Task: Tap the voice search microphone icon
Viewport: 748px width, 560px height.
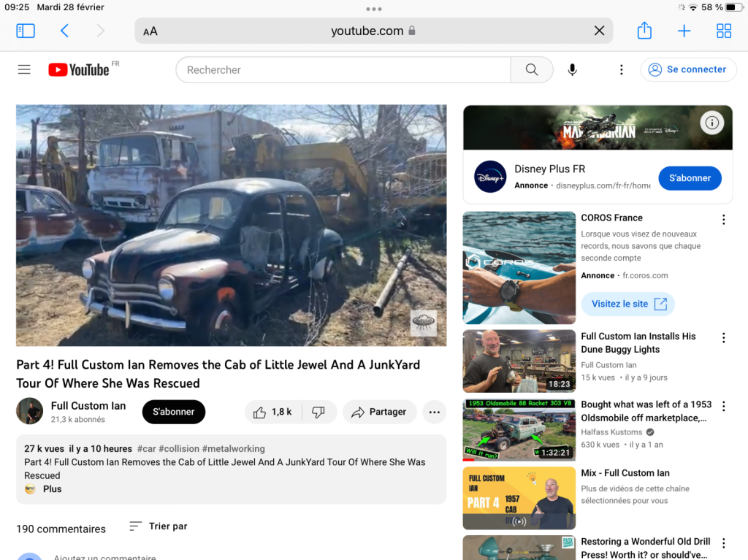Action: click(x=572, y=69)
